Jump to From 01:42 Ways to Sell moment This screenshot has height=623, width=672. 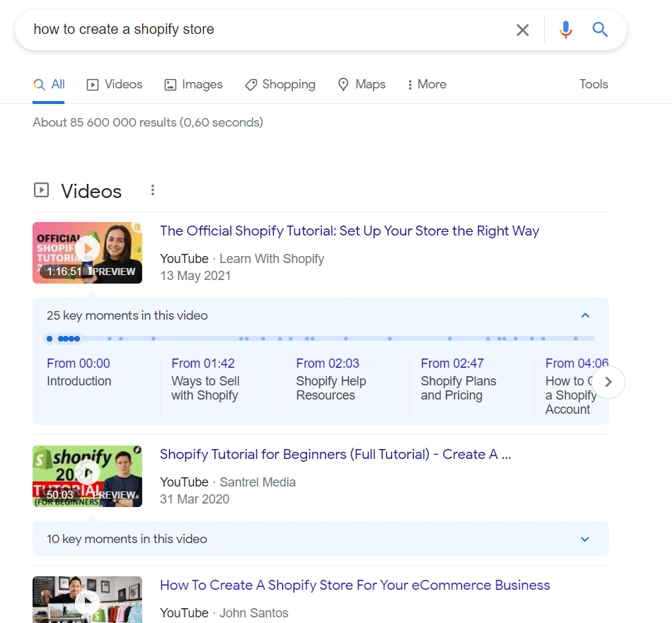tap(205, 379)
